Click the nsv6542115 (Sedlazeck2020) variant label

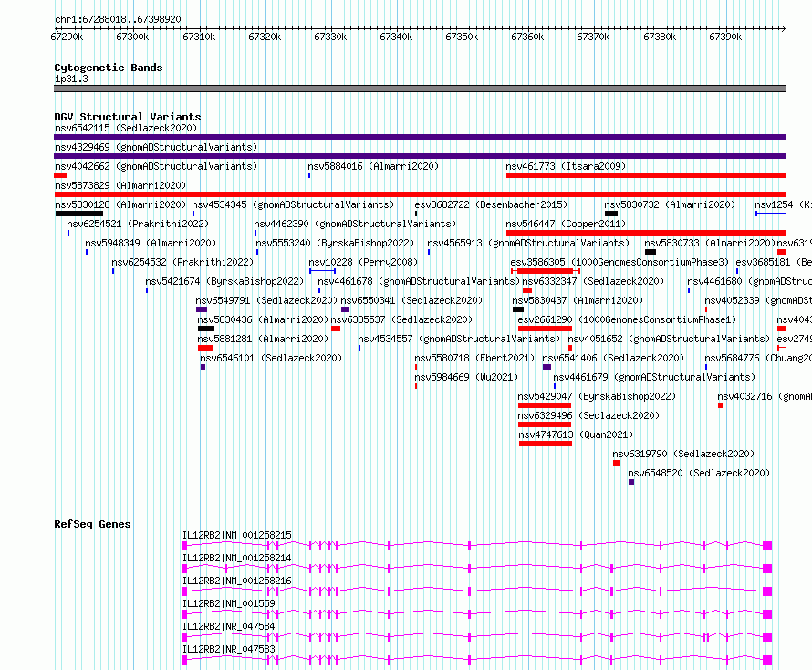[x=126, y=128]
